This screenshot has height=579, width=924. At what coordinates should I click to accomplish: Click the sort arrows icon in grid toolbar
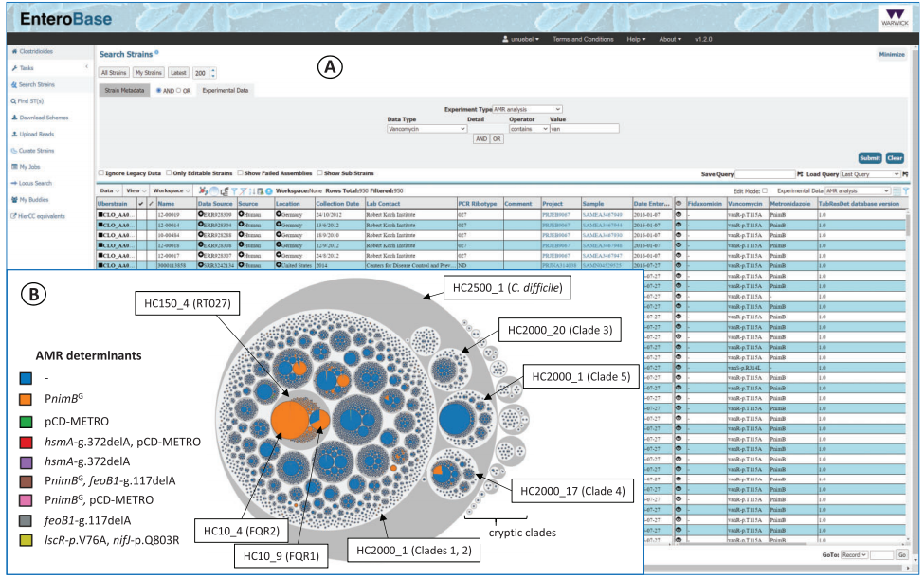(x=252, y=190)
